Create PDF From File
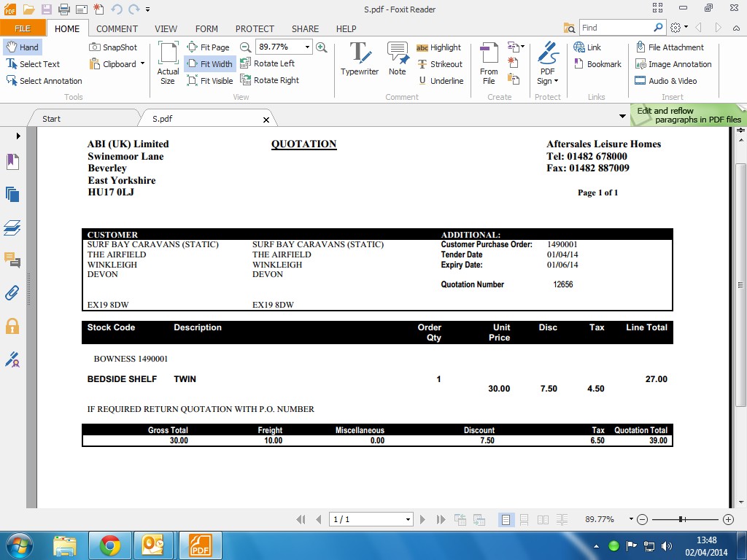Viewport: 747px width, 560px height. 489,63
